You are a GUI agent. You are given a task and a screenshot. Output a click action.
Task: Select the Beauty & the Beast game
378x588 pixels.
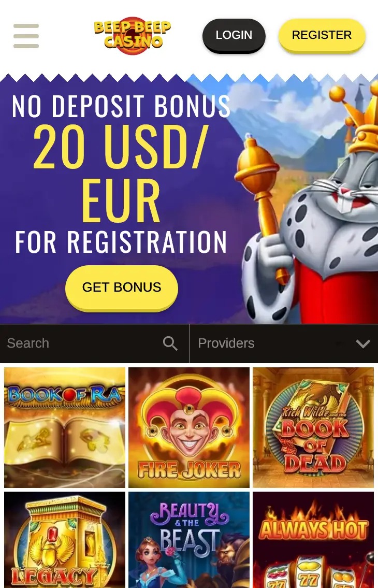click(x=189, y=540)
